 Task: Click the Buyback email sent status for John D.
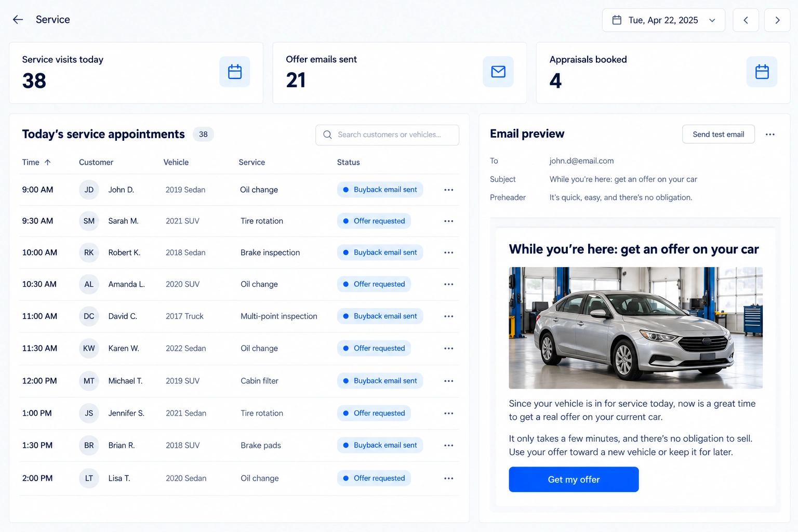[380, 190]
